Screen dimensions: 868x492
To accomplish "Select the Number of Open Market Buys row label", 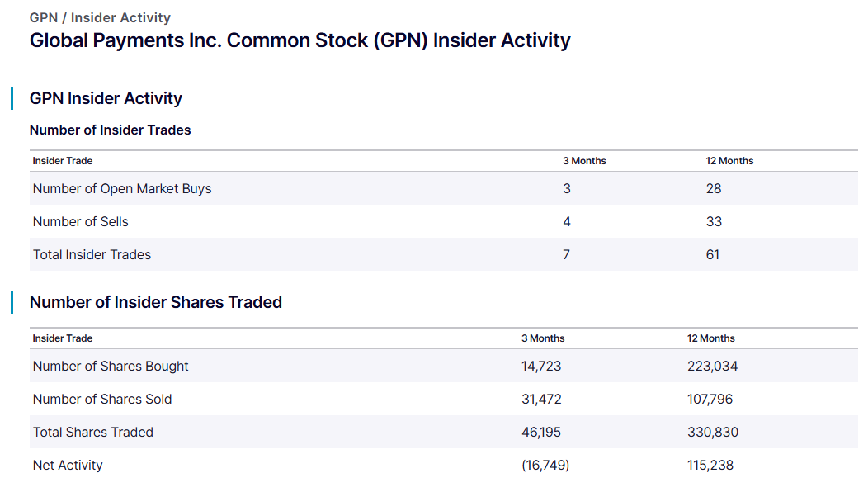I will (x=122, y=188).
